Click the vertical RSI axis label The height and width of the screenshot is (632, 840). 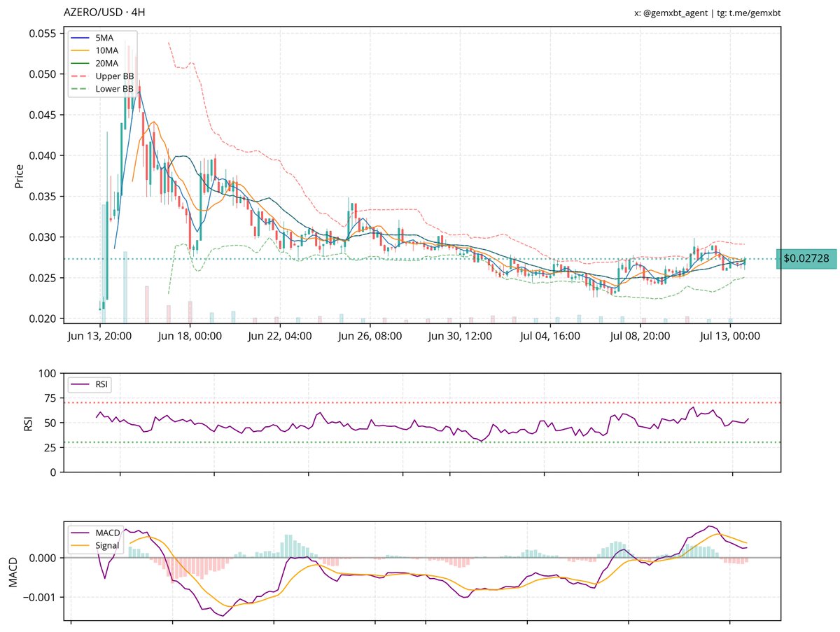pos(29,423)
